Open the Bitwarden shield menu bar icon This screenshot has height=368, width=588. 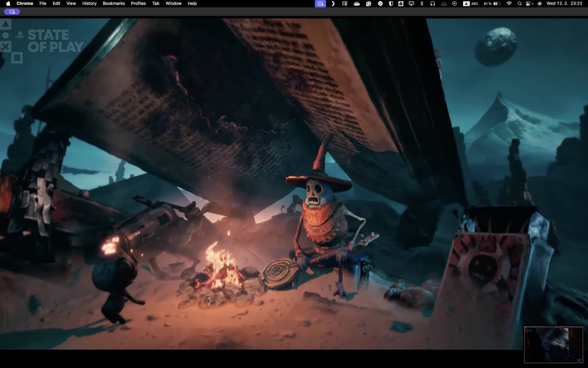(x=391, y=3)
